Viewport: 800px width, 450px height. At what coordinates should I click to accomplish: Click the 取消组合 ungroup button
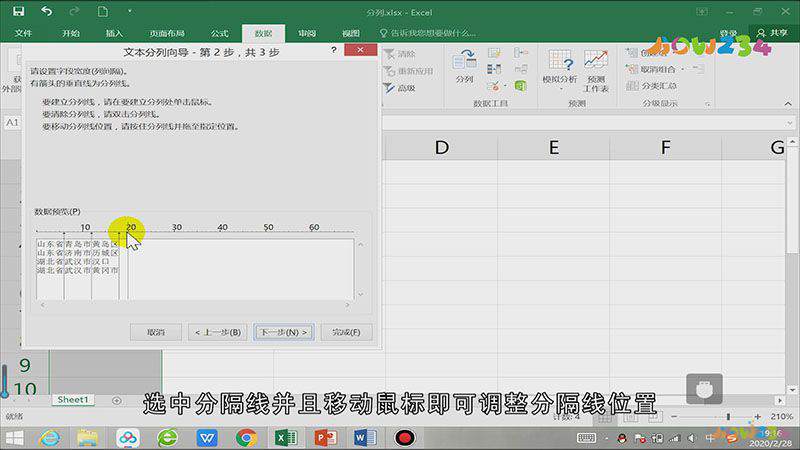tap(651, 69)
